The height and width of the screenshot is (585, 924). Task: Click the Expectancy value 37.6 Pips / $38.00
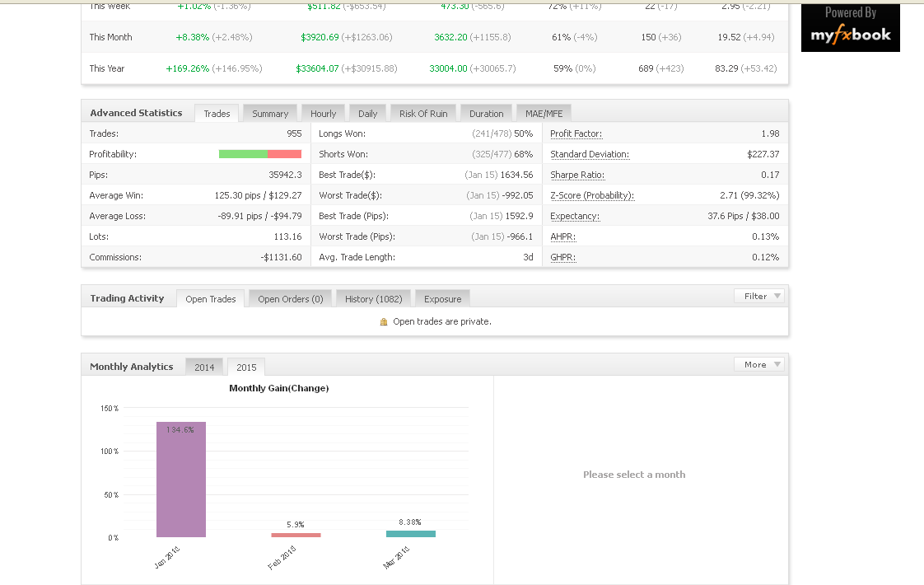[744, 217]
